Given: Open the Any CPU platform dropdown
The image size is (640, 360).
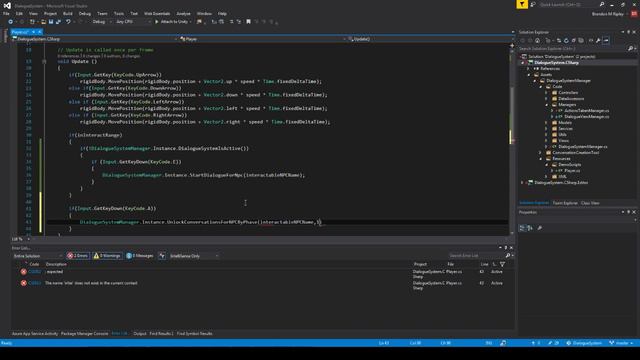Looking at the screenshot, I should coord(132,22).
